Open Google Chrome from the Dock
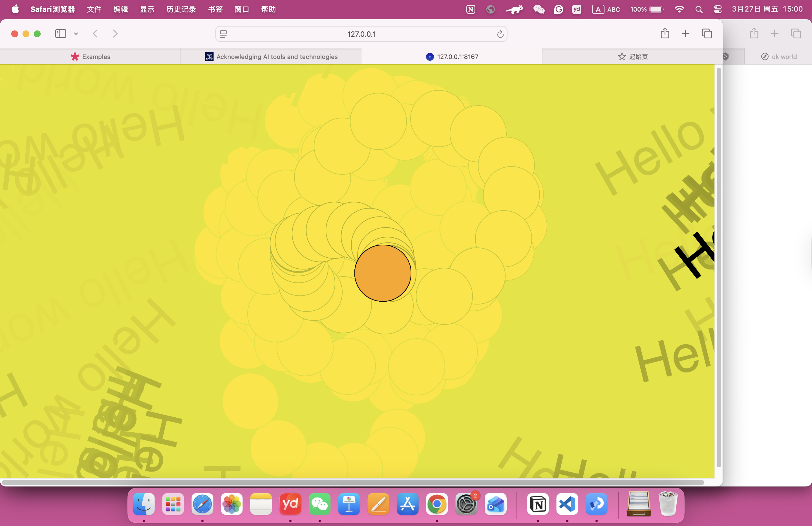The image size is (812, 526). coord(437,504)
